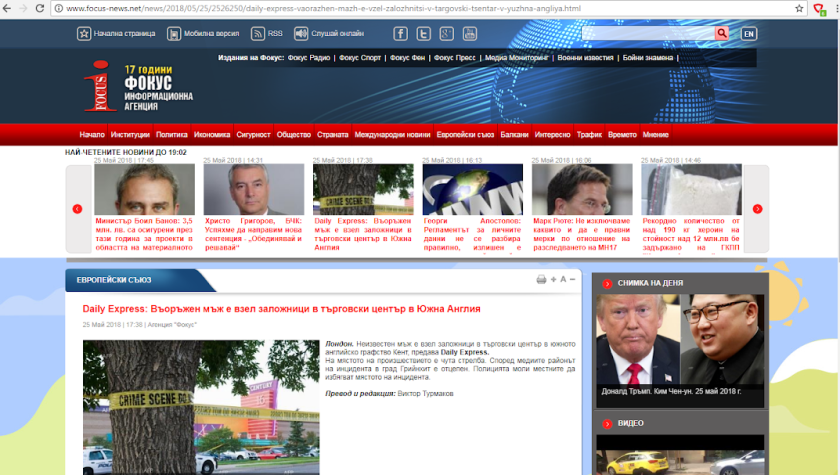Increase article font size with plus
This screenshot has height=475, width=840.
tap(553, 279)
